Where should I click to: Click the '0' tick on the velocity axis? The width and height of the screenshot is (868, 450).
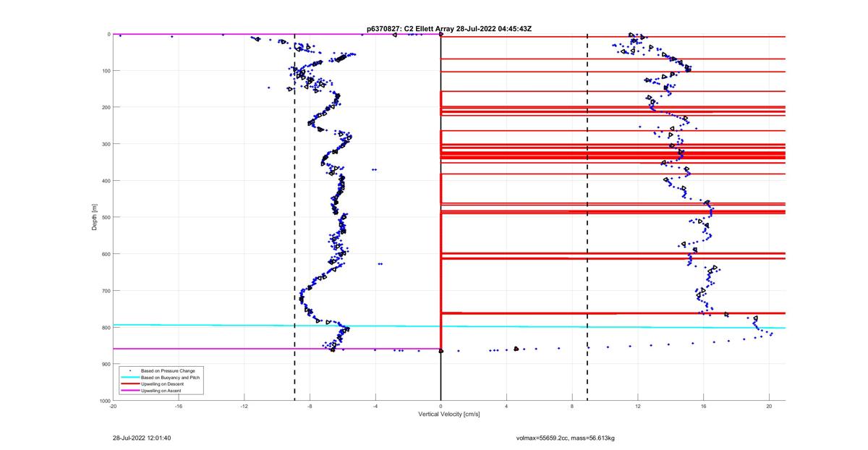tap(441, 406)
